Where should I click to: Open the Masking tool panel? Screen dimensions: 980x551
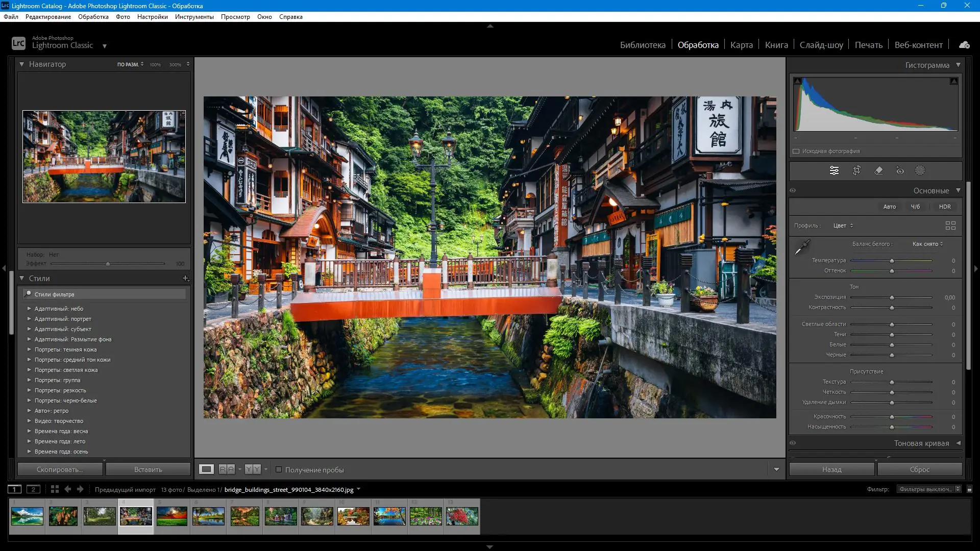click(920, 170)
